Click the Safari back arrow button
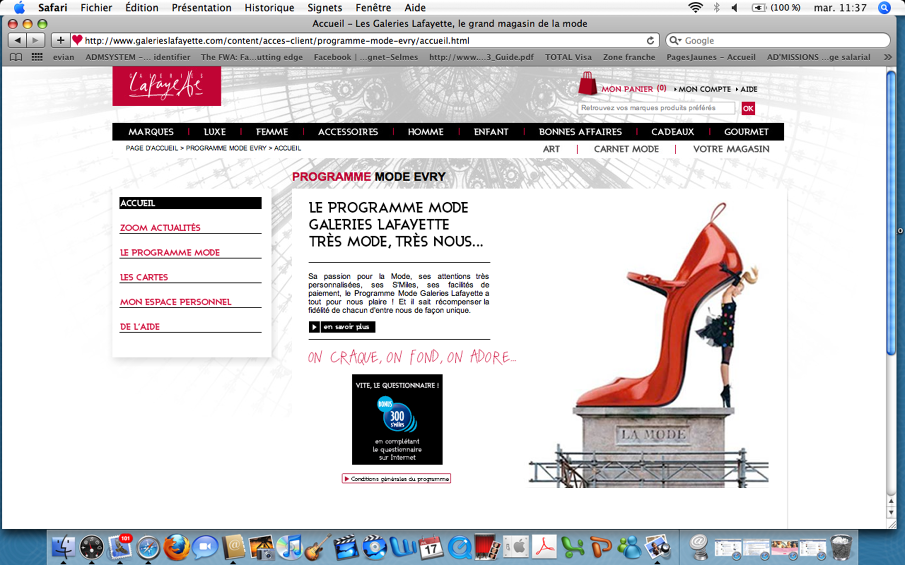 click(x=17, y=40)
